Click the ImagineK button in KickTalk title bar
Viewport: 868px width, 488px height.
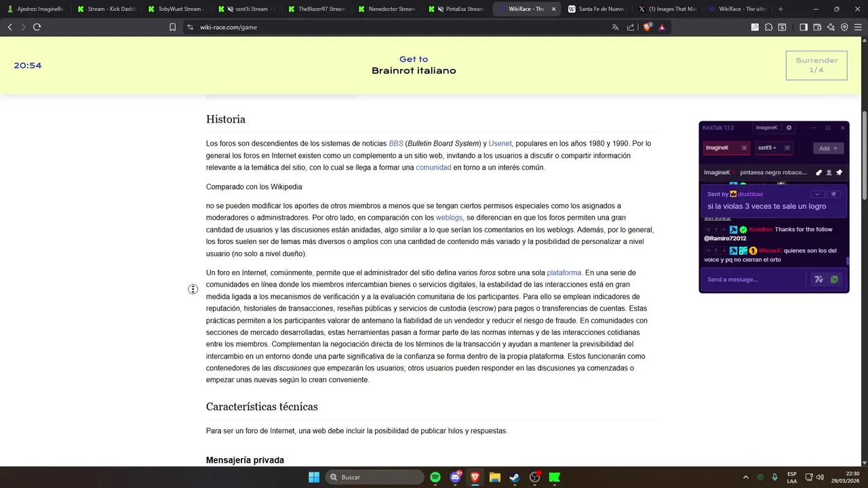(766, 127)
